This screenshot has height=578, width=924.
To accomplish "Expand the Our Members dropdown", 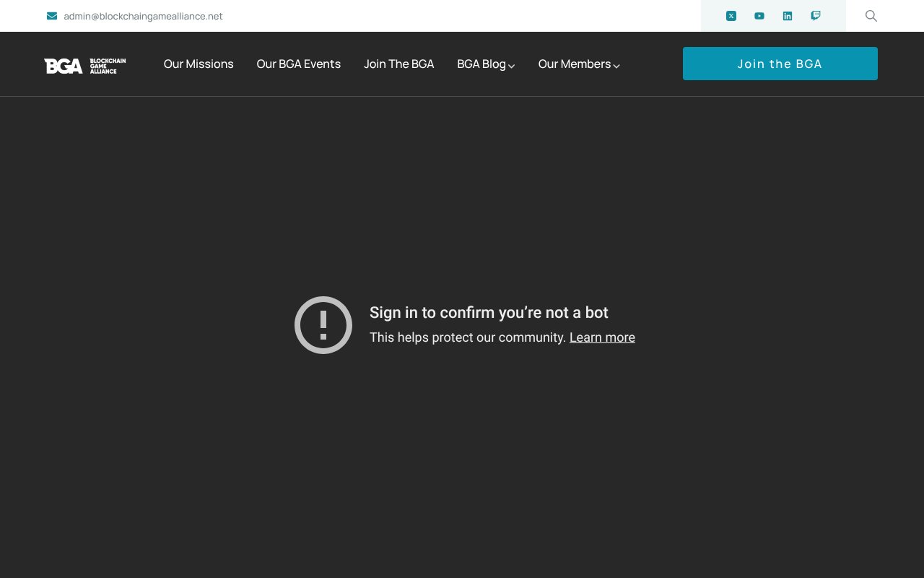I will click(579, 64).
